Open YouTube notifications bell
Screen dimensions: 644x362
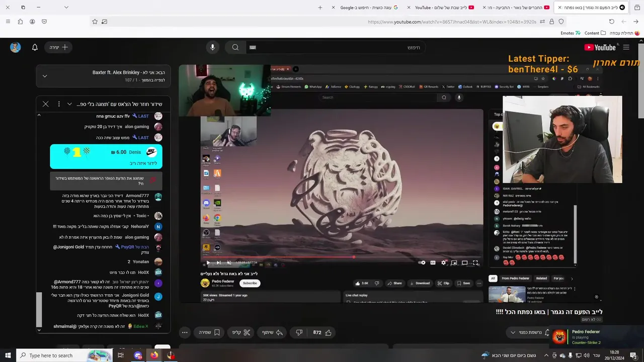coord(35,47)
